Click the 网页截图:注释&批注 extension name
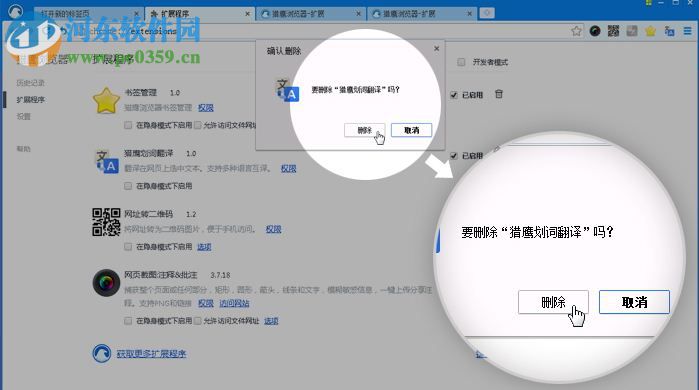The image size is (699, 390). tap(160, 275)
